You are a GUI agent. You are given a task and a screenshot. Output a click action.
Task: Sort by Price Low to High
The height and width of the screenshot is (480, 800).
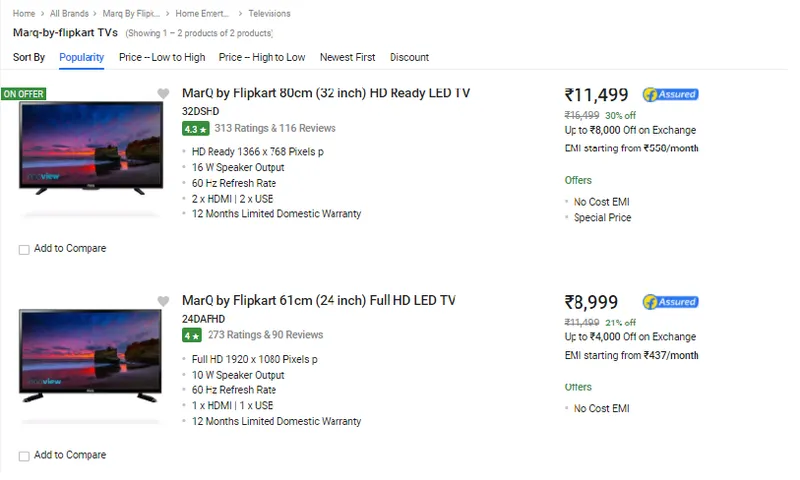tap(162, 58)
